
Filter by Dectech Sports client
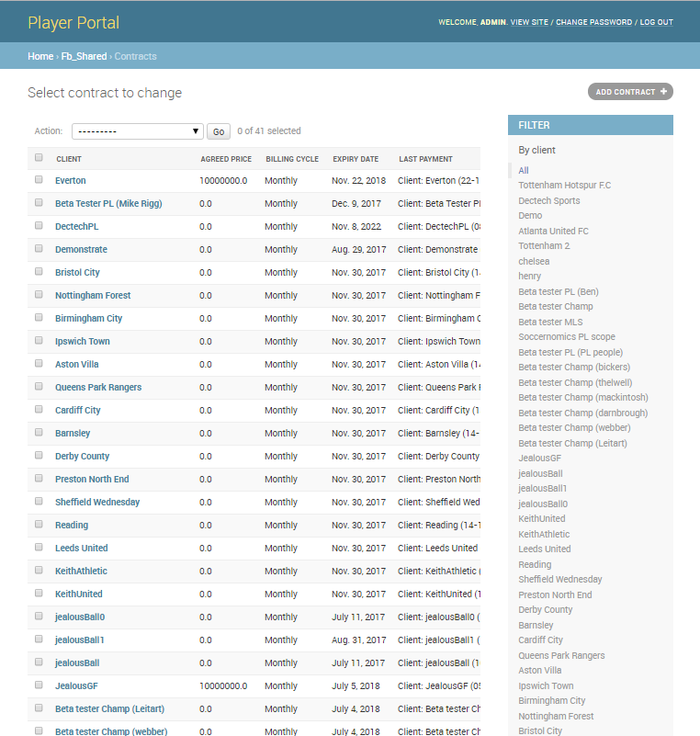[549, 201]
